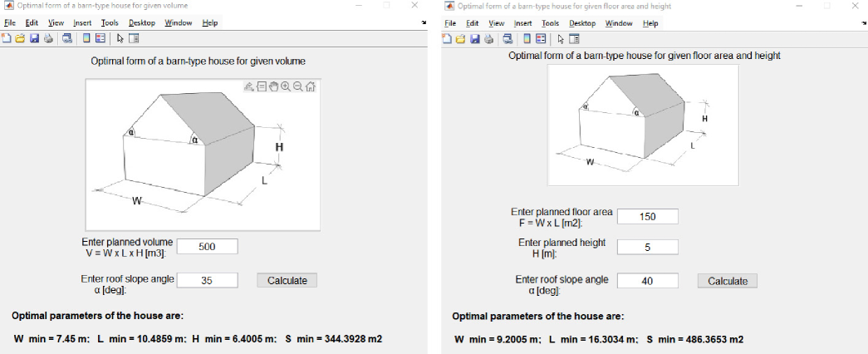The height and width of the screenshot is (354, 868).
Task: Click planned floor area field showing 150
Action: pos(648,217)
